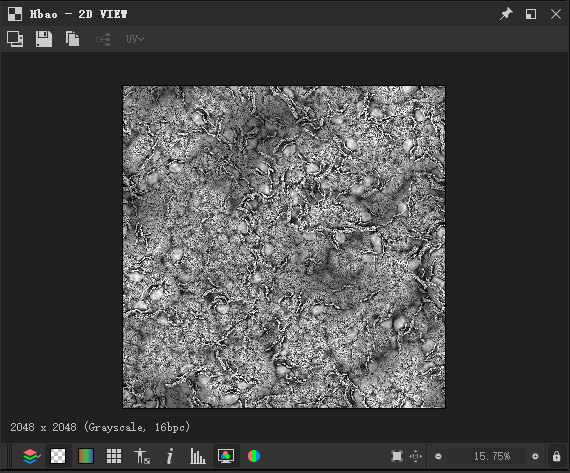Show the image info icon
Screen dimensions: 570x473
169,456
